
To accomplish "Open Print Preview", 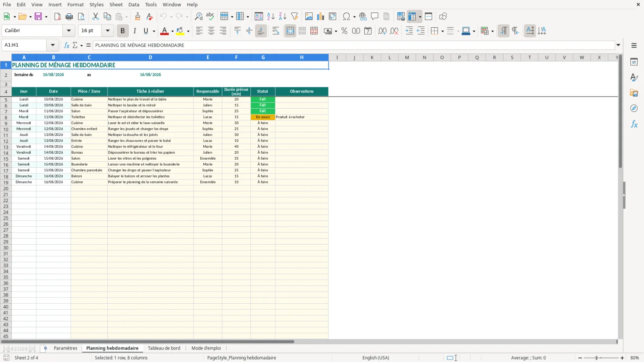I will [81, 16].
